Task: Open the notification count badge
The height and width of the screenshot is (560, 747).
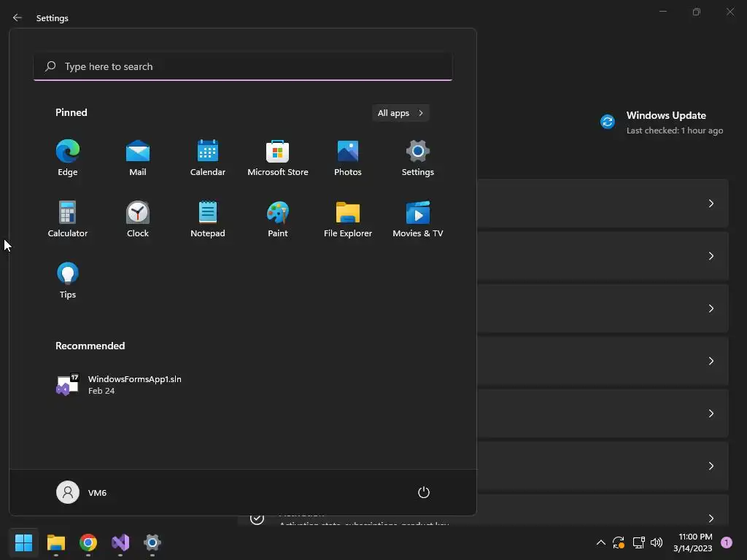Action: [x=727, y=542]
